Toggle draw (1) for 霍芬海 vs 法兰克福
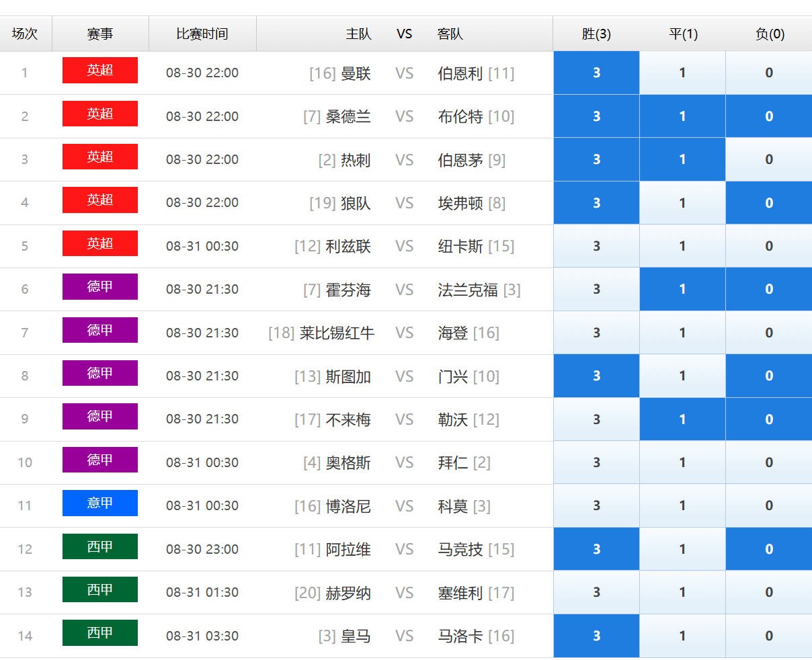Screen dimensions: 812x660 point(682,290)
